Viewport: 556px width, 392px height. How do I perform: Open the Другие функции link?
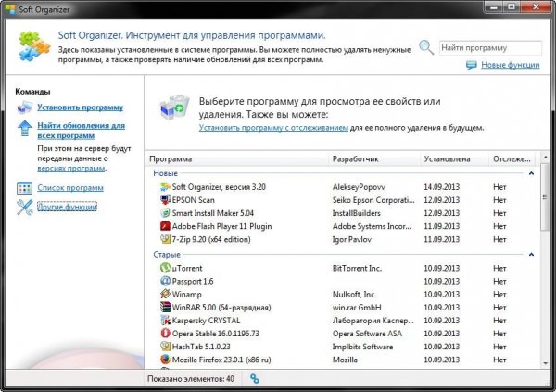point(67,207)
